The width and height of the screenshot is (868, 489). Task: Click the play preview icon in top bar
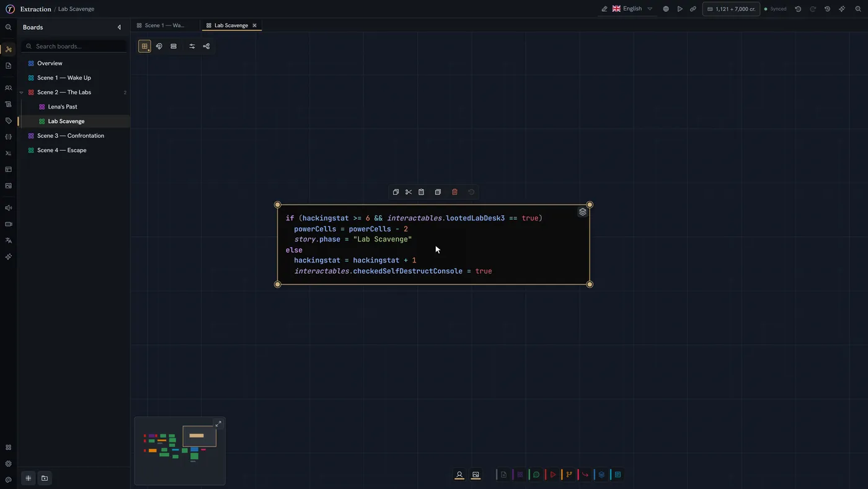[680, 9]
